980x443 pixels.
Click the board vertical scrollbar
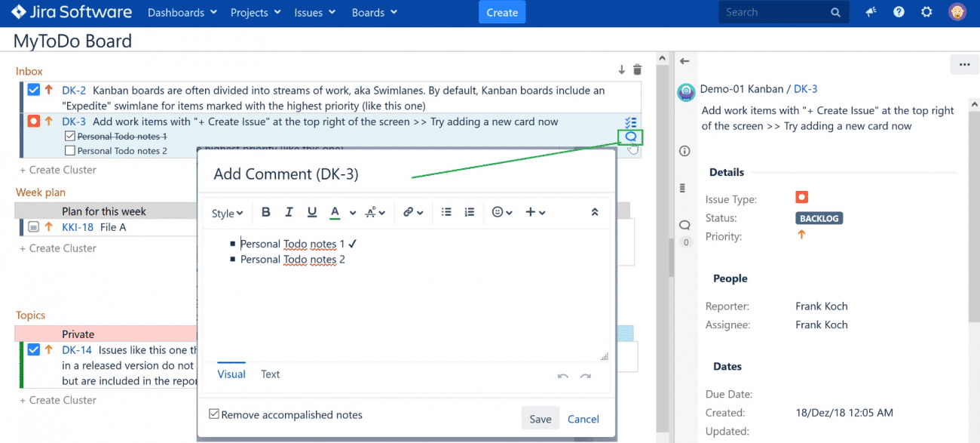[x=663, y=248]
